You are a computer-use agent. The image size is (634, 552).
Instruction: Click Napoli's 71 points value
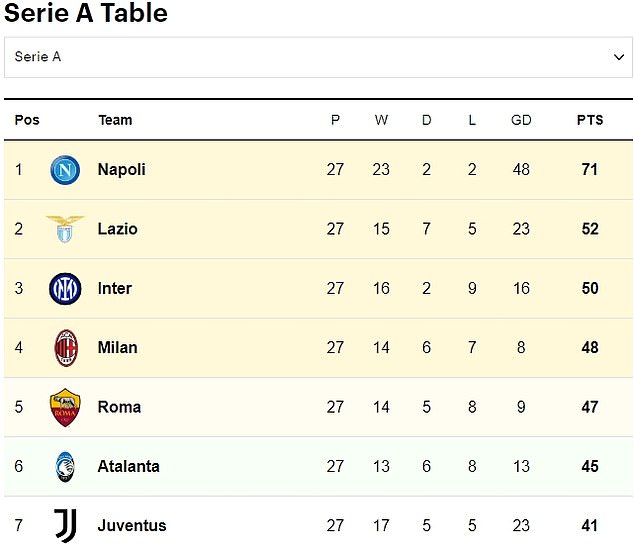(x=590, y=169)
